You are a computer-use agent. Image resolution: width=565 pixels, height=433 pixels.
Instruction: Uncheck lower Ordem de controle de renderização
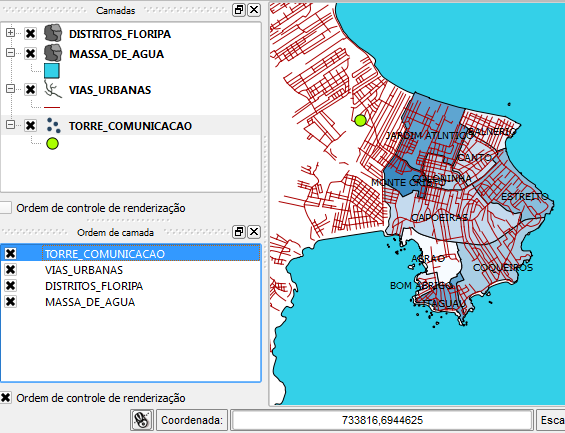pyautogui.click(x=5, y=398)
